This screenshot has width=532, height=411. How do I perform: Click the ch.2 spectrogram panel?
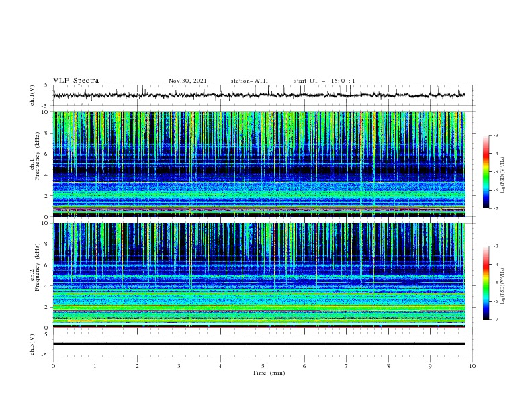tap(259, 275)
